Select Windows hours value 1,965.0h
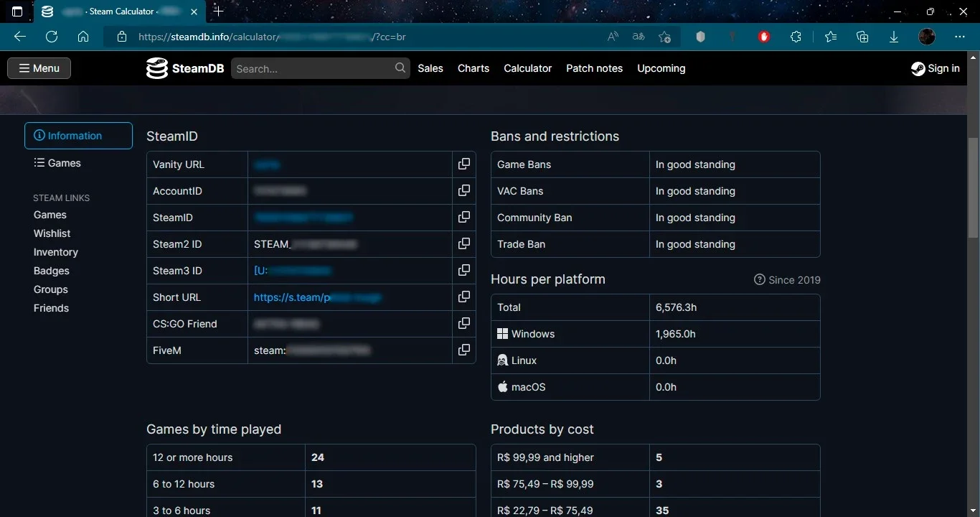 coord(676,334)
